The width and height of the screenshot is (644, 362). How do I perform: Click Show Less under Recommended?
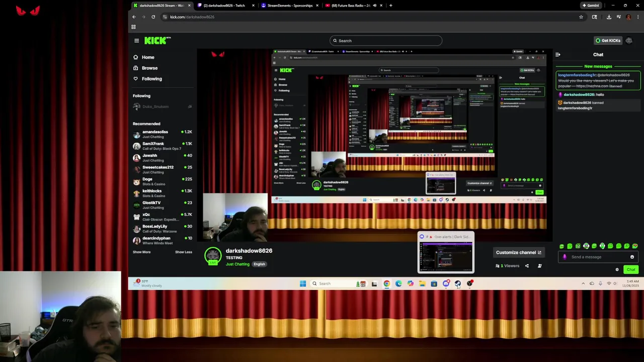point(184,252)
